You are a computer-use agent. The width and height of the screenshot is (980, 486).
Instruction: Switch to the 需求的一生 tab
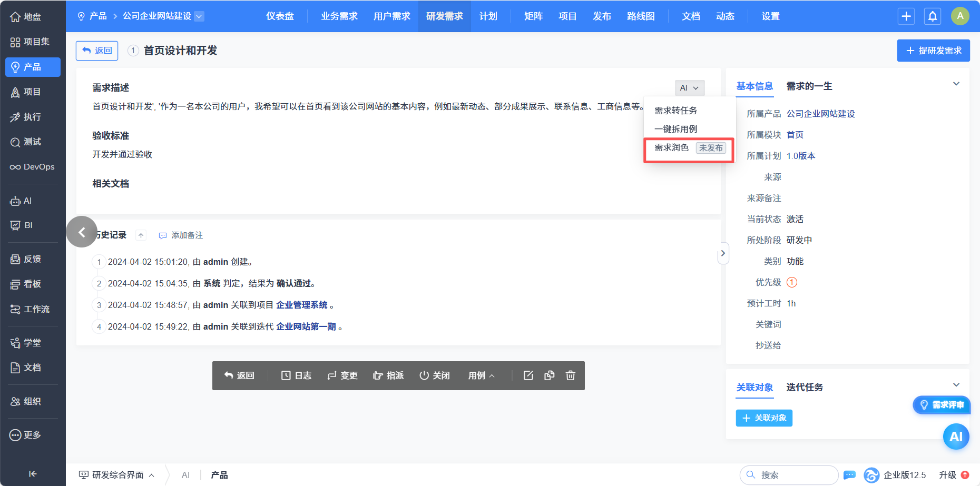coord(809,86)
